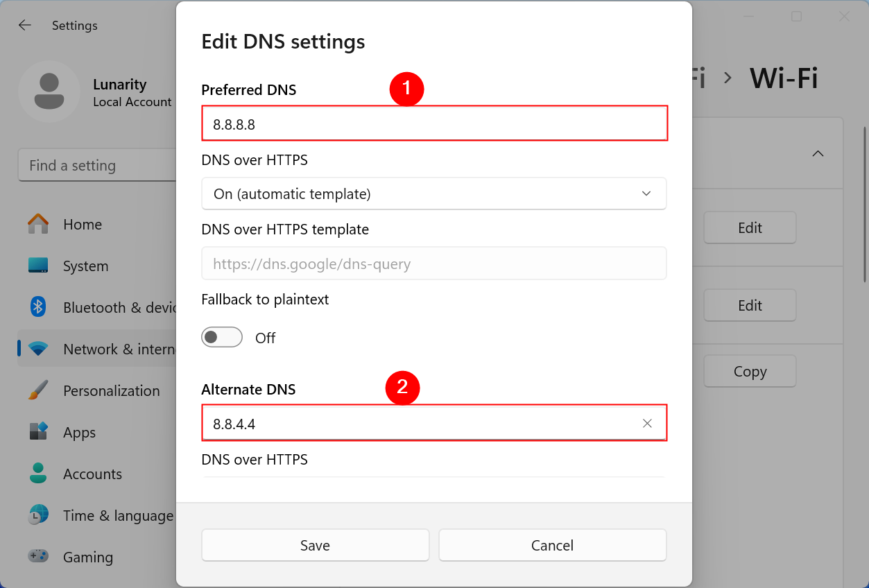Copy the network value
869x588 pixels.
pos(749,371)
